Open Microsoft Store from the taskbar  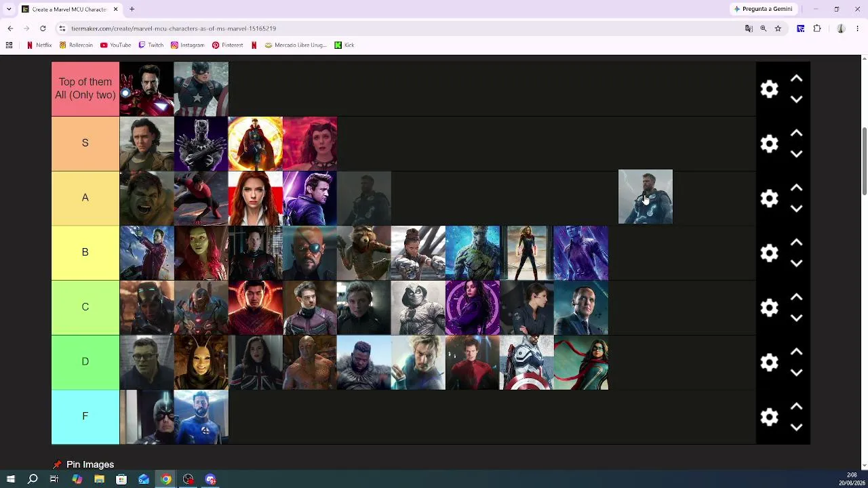coord(121,479)
